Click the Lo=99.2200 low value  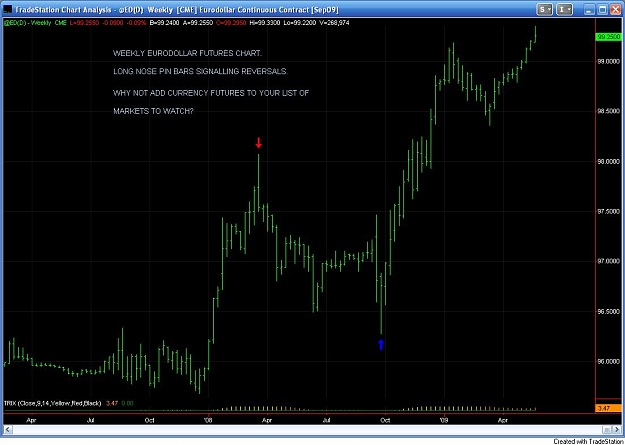tap(299, 23)
